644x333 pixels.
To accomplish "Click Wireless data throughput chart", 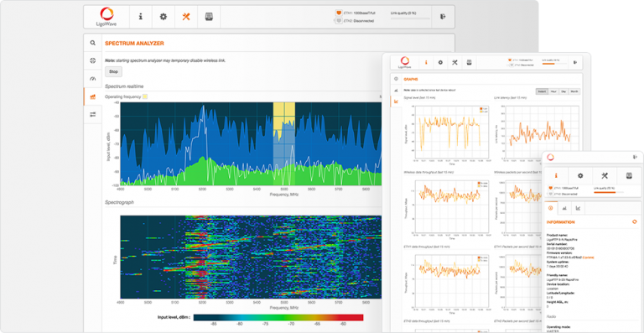I will pyautogui.click(x=451, y=206).
